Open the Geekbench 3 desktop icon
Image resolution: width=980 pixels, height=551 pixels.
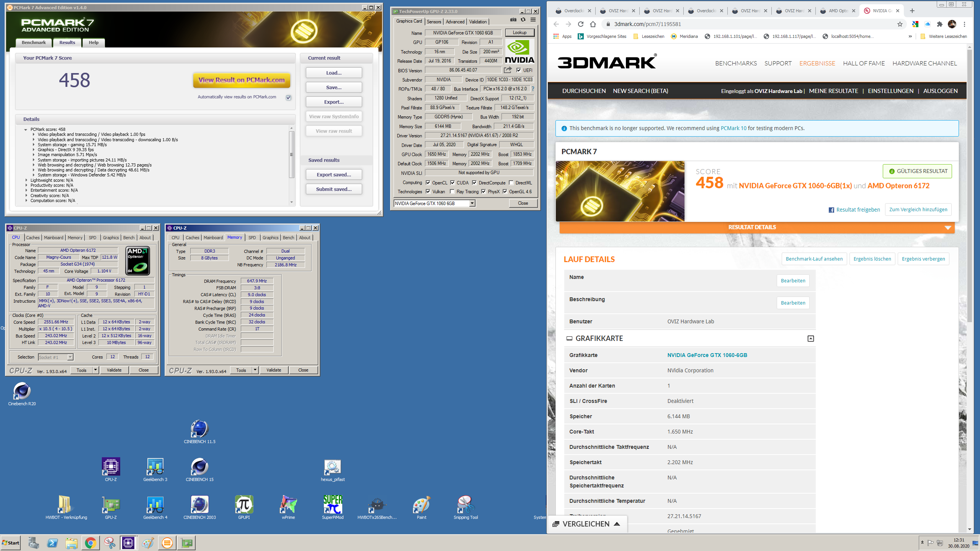(x=155, y=470)
